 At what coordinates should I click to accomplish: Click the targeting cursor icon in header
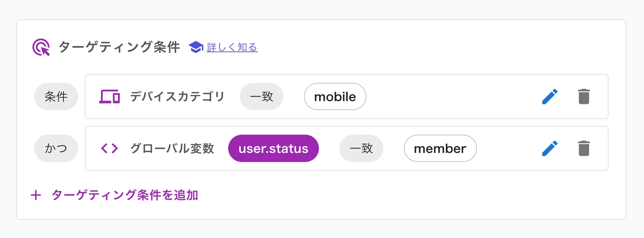click(41, 47)
